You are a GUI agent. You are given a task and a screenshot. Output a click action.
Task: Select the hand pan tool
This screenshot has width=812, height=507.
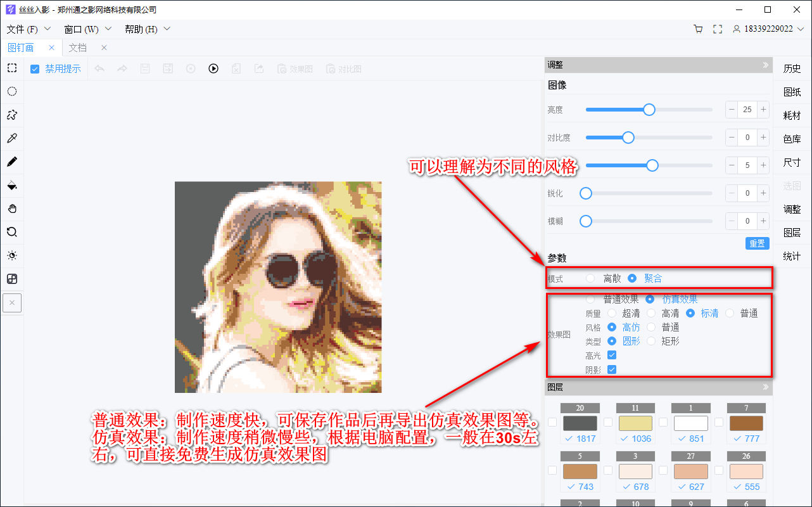click(11, 209)
